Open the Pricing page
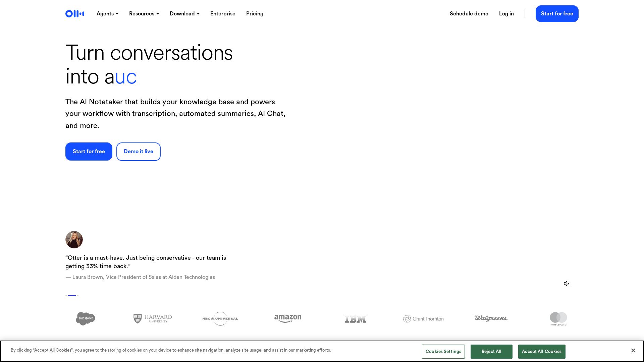The image size is (644, 362). (x=255, y=14)
